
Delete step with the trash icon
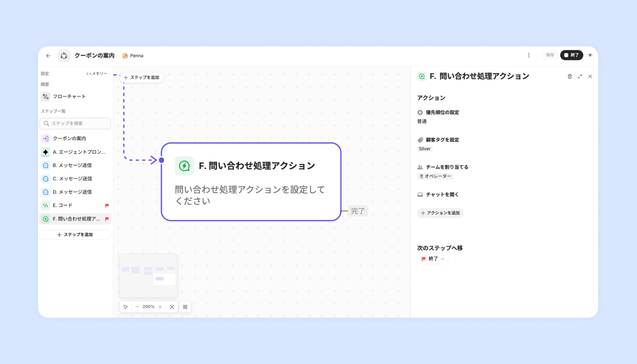coord(570,77)
